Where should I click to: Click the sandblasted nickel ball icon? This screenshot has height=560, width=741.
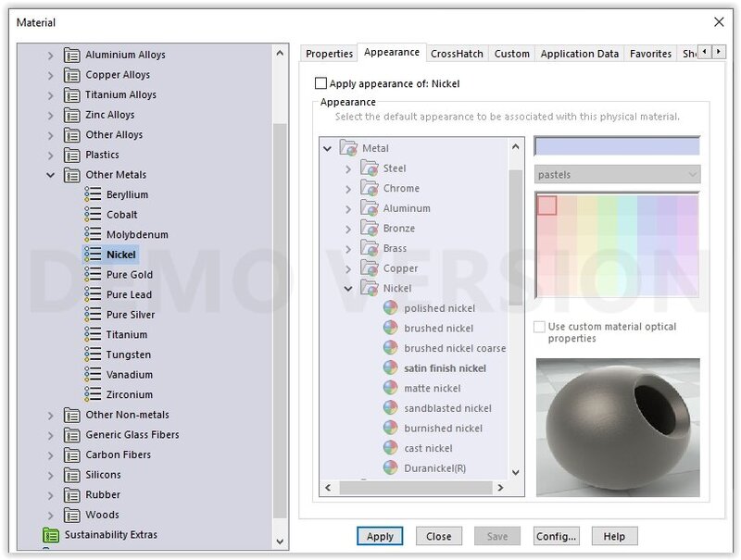(x=390, y=408)
